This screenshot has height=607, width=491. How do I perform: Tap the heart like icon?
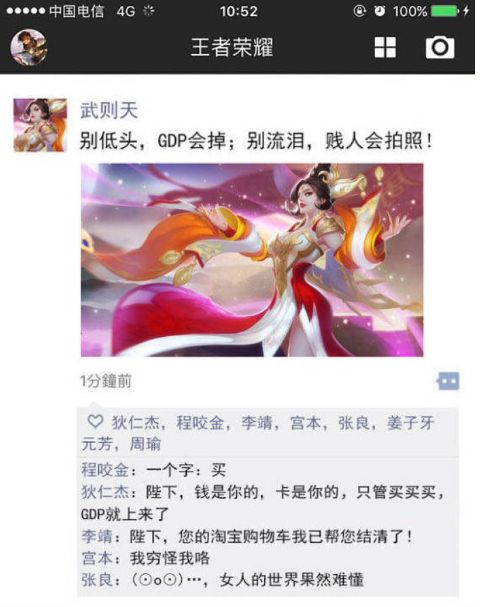tap(95, 422)
